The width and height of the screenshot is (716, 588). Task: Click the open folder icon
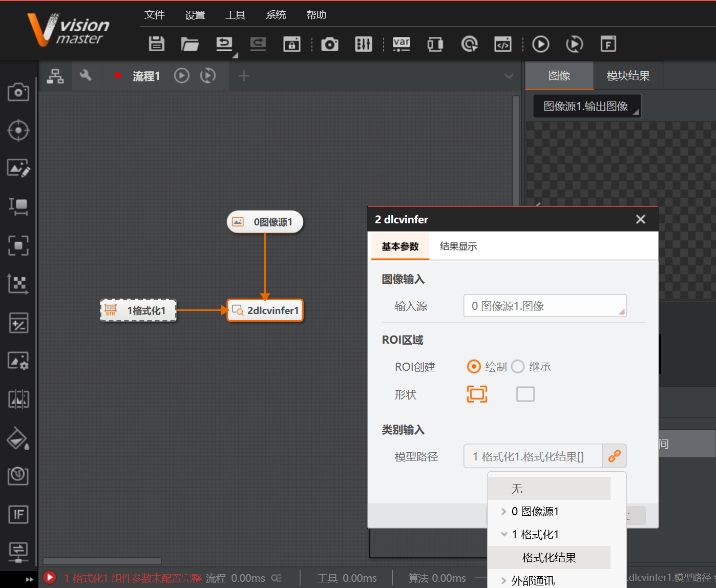pos(190,44)
